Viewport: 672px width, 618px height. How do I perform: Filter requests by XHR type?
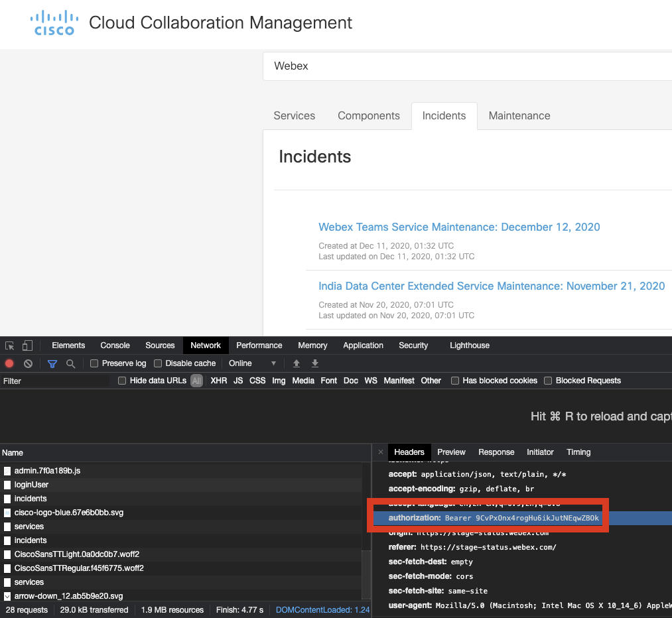[x=218, y=381]
